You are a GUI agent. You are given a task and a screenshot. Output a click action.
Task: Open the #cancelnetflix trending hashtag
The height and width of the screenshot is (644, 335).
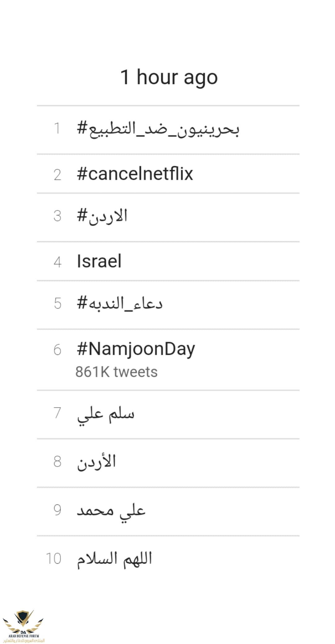pos(135,174)
